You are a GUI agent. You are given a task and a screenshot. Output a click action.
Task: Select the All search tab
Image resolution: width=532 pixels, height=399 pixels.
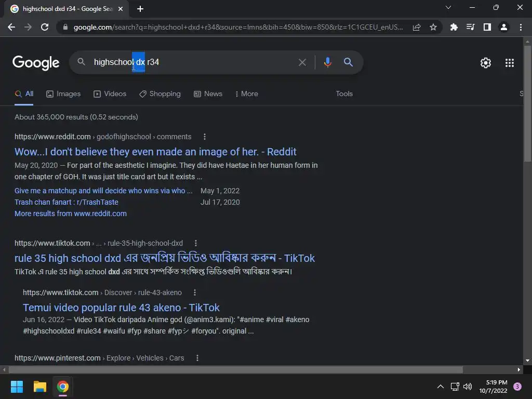coord(24,94)
